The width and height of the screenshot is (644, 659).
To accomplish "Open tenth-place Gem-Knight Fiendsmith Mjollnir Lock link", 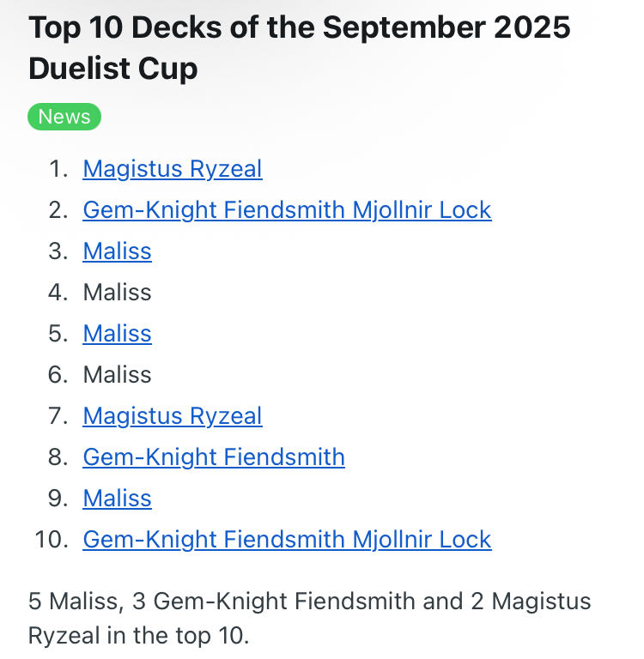I will tap(287, 540).
